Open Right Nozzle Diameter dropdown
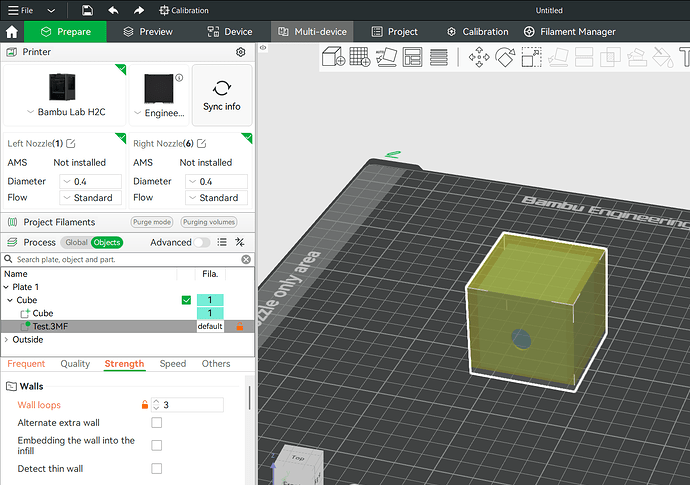 pyautogui.click(x=217, y=181)
